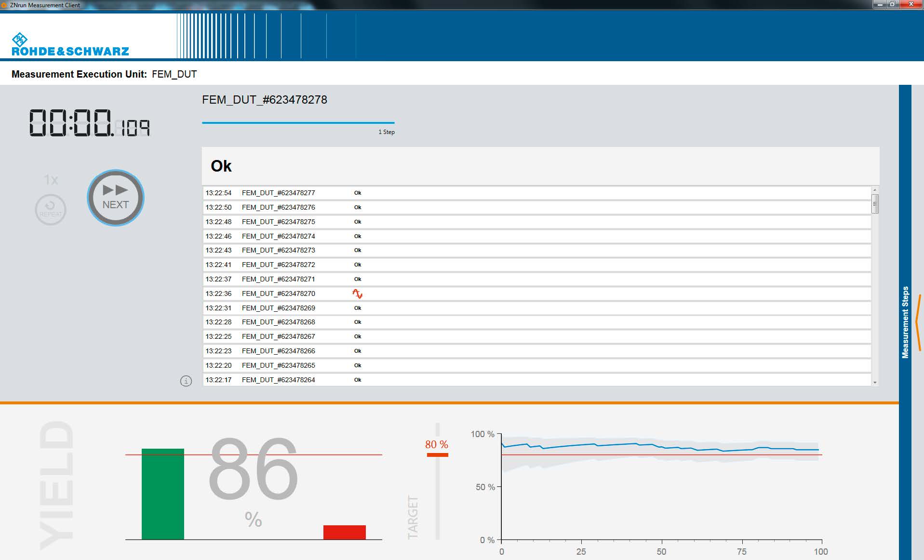The height and width of the screenshot is (560, 924).
Task: Click the red fail yield bar
Action: pyautogui.click(x=344, y=532)
